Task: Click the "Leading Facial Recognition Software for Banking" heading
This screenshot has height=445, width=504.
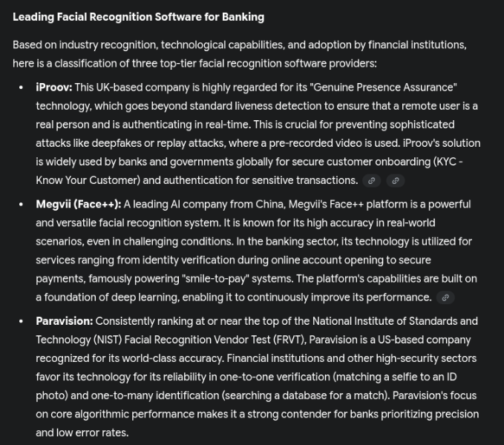Action: click(x=138, y=16)
